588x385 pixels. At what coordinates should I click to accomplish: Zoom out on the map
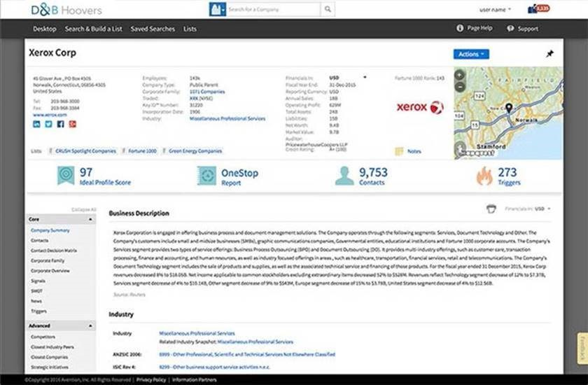click(460, 87)
